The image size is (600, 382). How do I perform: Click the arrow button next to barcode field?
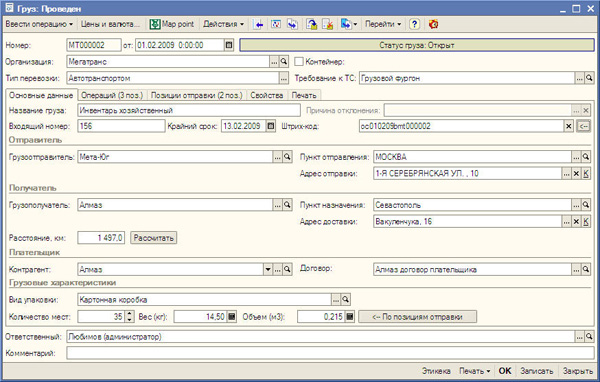pos(584,126)
